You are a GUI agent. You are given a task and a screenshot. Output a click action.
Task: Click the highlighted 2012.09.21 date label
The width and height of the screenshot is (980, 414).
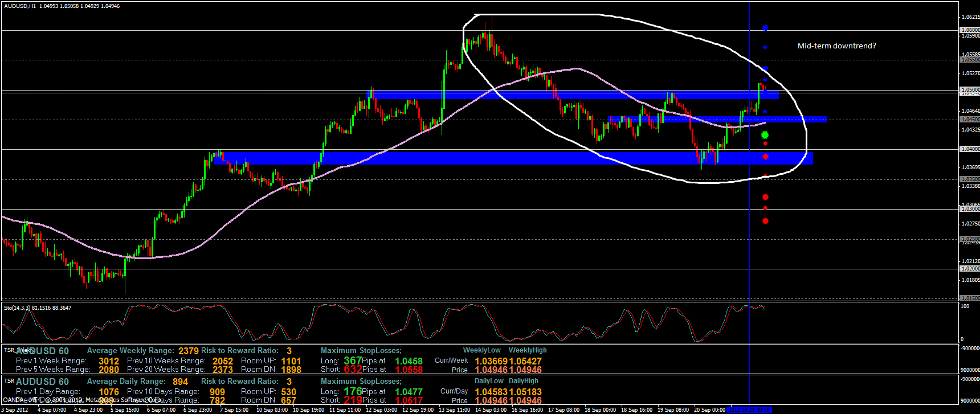point(750,409)
